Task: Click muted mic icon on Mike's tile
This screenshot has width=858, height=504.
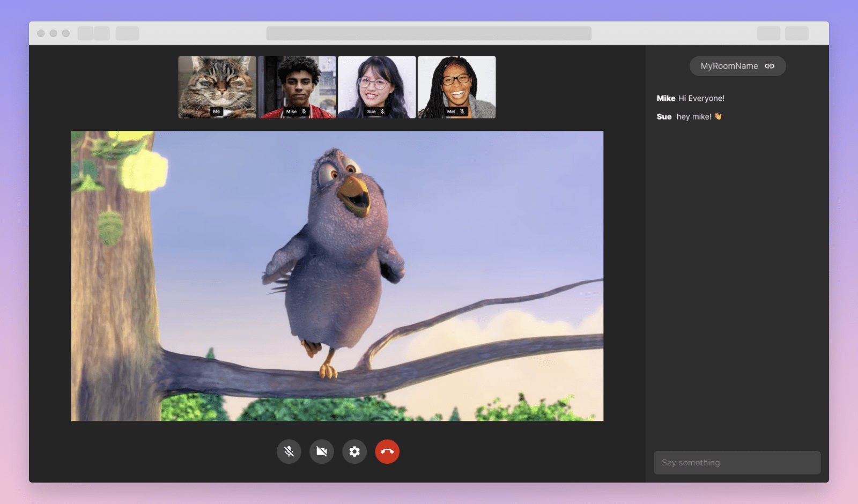Action: pos(304,112)
